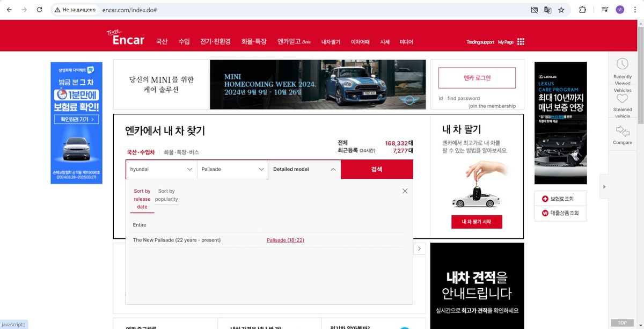Click the not secure warning in address bar
Screen dimensions: 644x329
(x=75, y=10)
